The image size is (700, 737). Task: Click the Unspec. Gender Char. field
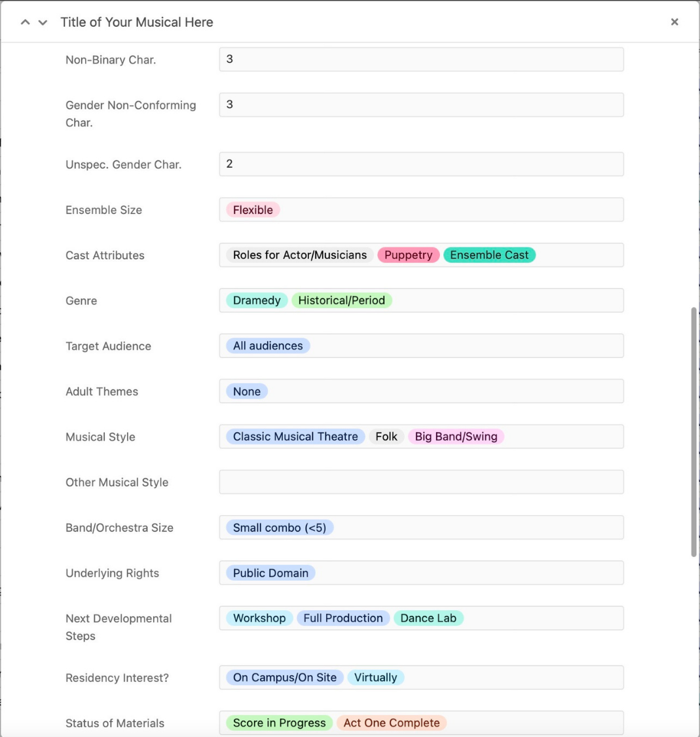pyautogui.click(x=421, y=164)
